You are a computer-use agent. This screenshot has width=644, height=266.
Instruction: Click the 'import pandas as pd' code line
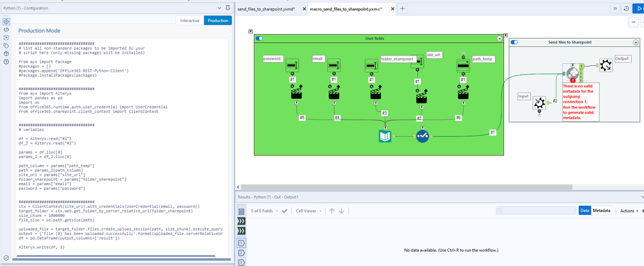click(x=40, y=98)
